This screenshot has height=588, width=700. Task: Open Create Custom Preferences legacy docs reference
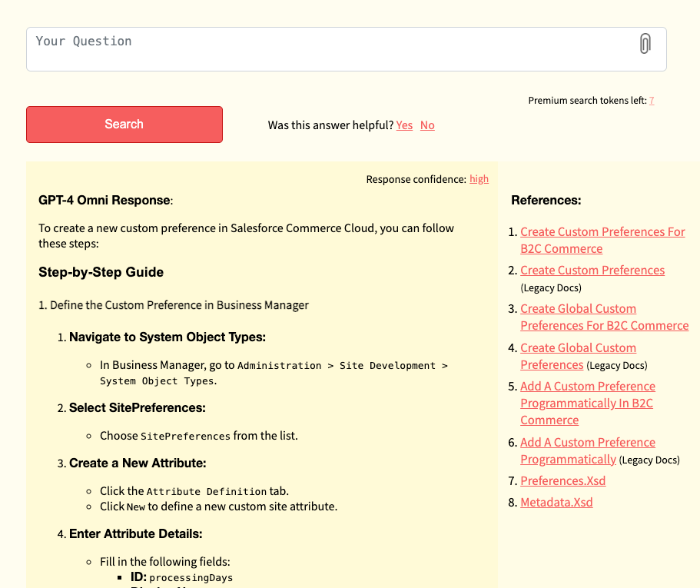click(592, 271)
